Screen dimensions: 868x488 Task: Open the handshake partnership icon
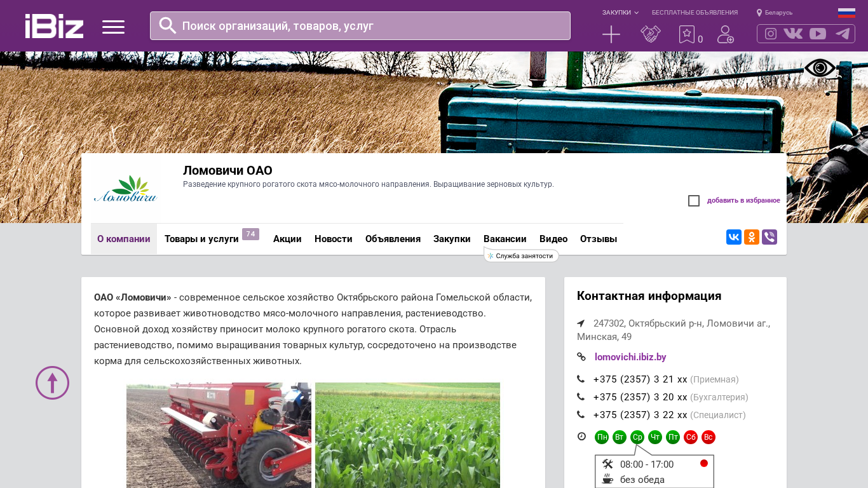[651, 34]
